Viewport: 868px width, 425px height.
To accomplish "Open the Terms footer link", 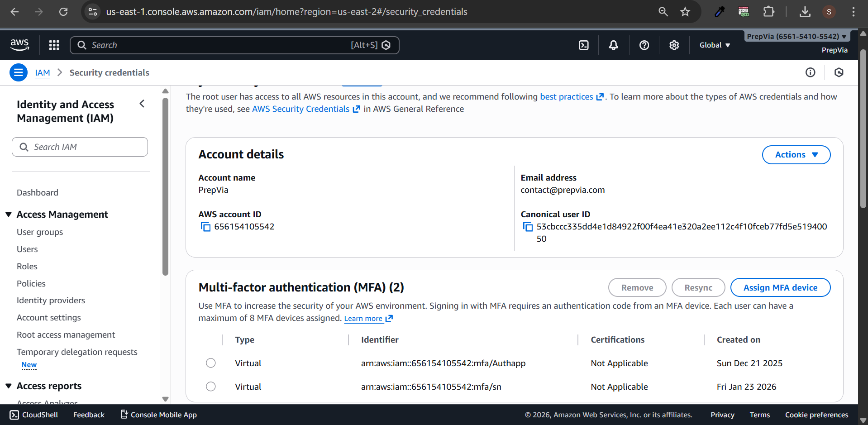I will [760, 415].
